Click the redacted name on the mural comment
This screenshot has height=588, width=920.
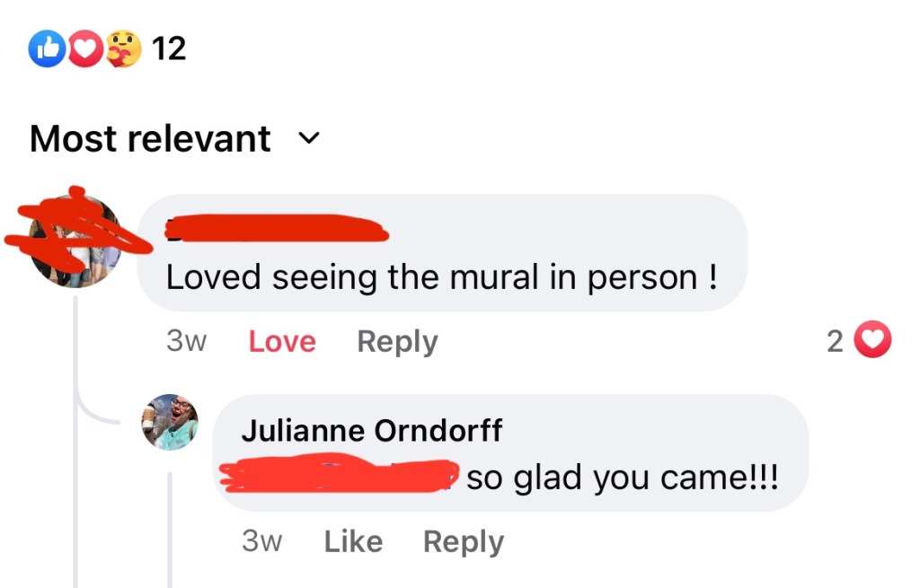(x=279, y=229)
